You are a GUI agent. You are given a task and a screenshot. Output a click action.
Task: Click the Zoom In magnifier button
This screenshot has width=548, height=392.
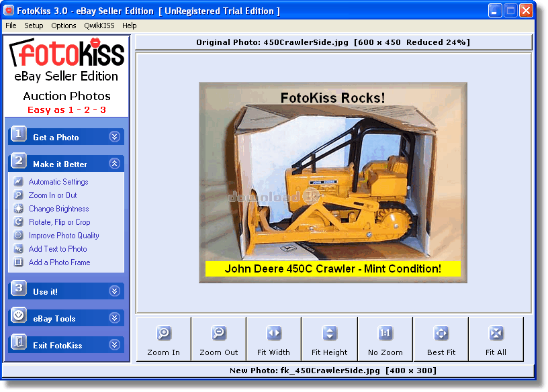point(164,339)
